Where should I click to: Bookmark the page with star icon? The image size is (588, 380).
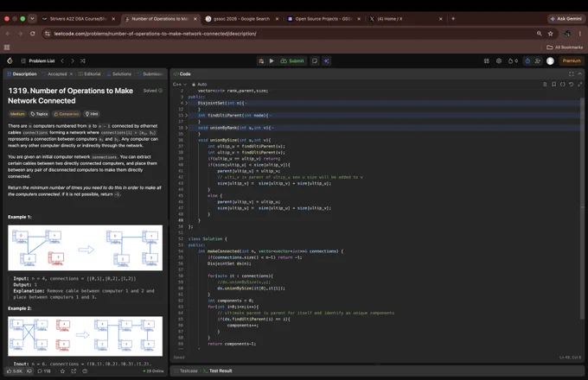pyautogui.click(x=550, y=34)
